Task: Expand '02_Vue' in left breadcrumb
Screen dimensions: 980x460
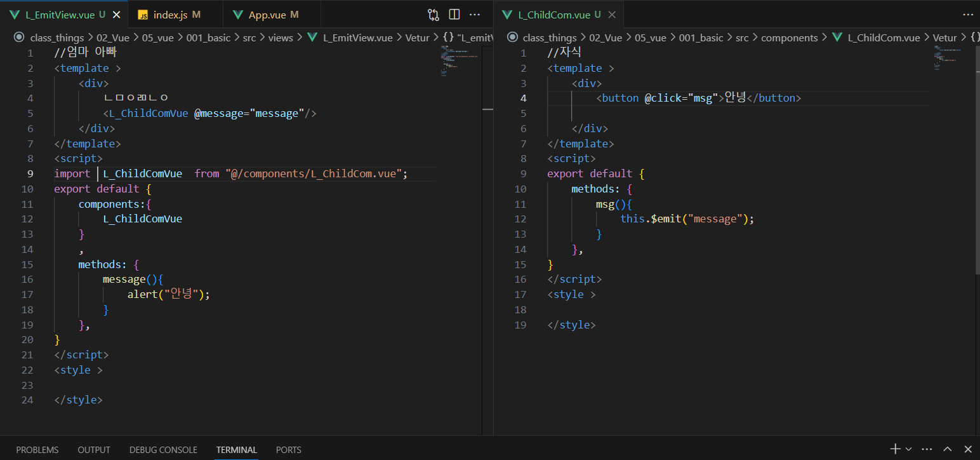Action: click(113, 37)
